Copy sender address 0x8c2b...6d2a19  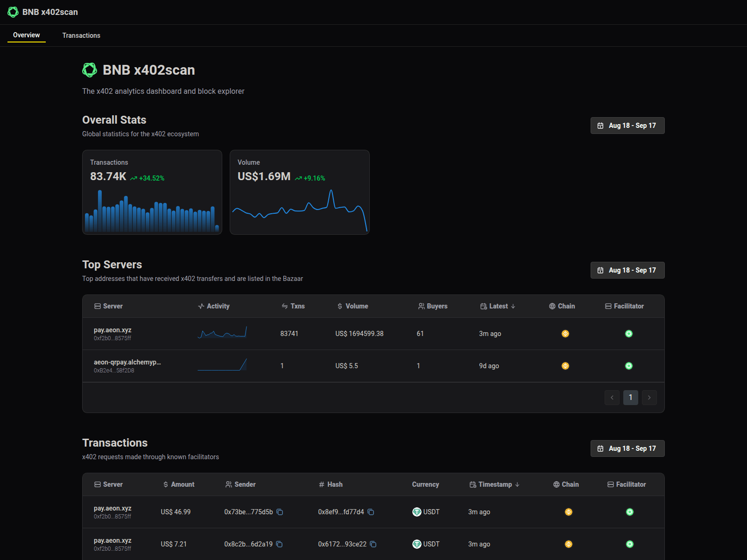coord(279,544)
